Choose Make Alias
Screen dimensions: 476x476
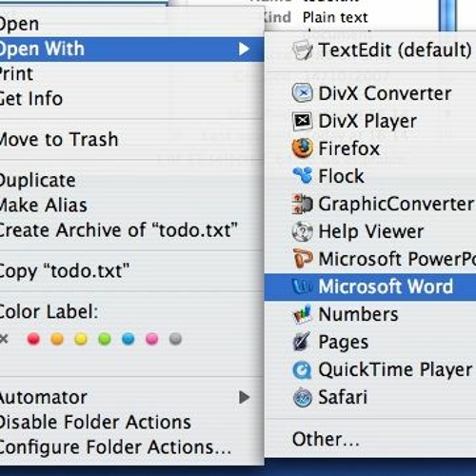131,205
